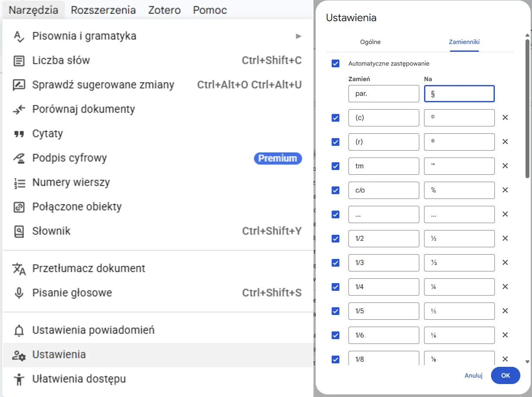Confirm settings with the OK button

tap(505, 375)
